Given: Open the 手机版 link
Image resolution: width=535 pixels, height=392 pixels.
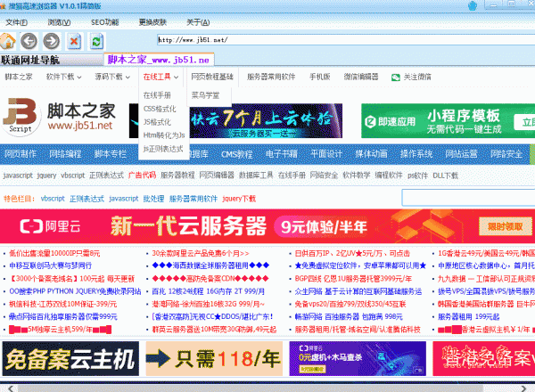Looking at the screenshot, I should coord(320,77).
